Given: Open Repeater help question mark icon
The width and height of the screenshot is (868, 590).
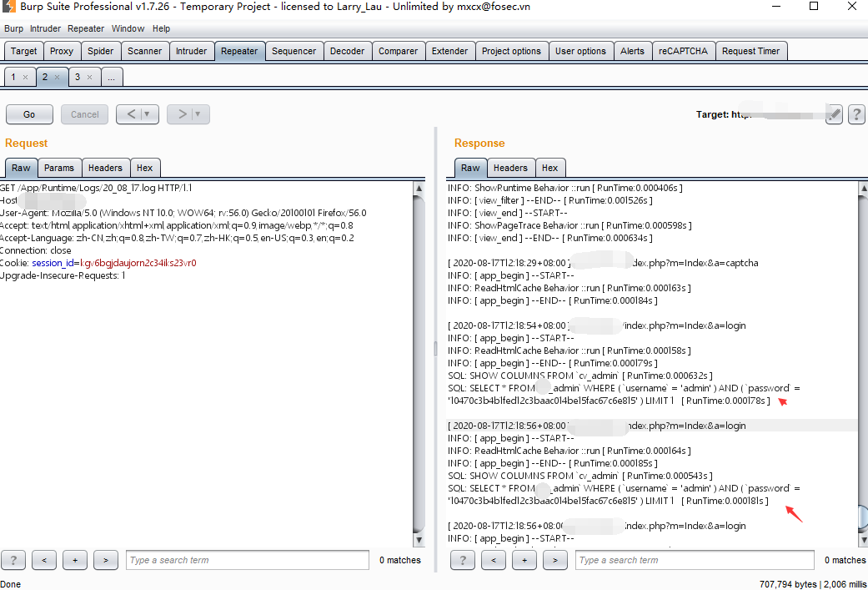Looking at the screenshot, I should (x=856, y=114).
